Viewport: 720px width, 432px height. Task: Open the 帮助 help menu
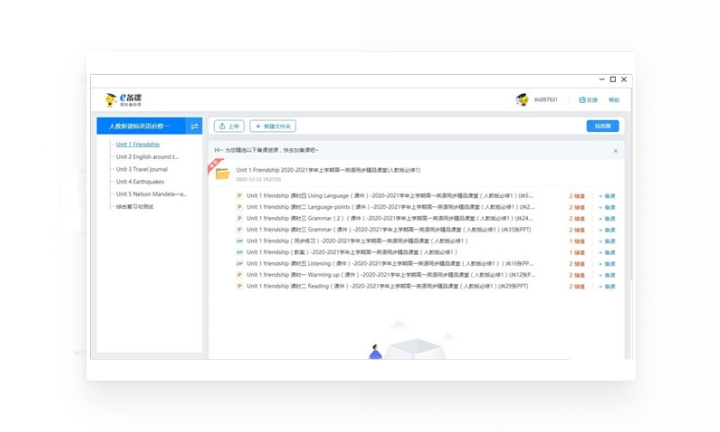click(x=614, y=100)
